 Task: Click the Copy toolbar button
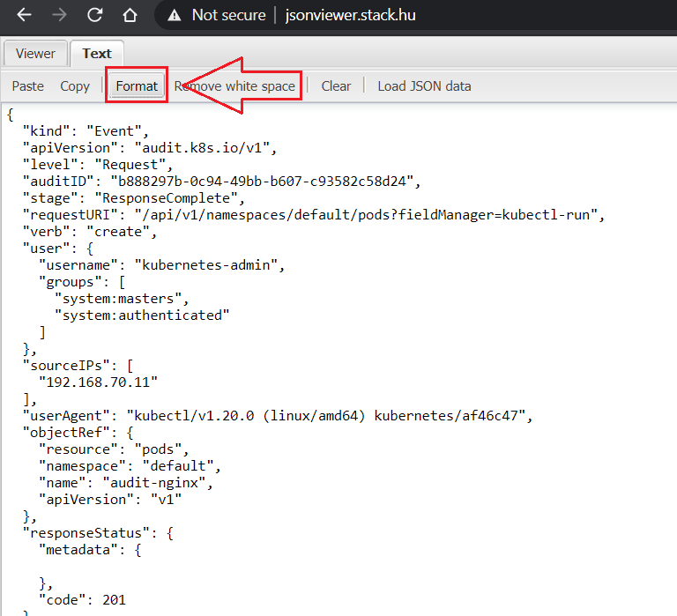[x=75, y=85]
